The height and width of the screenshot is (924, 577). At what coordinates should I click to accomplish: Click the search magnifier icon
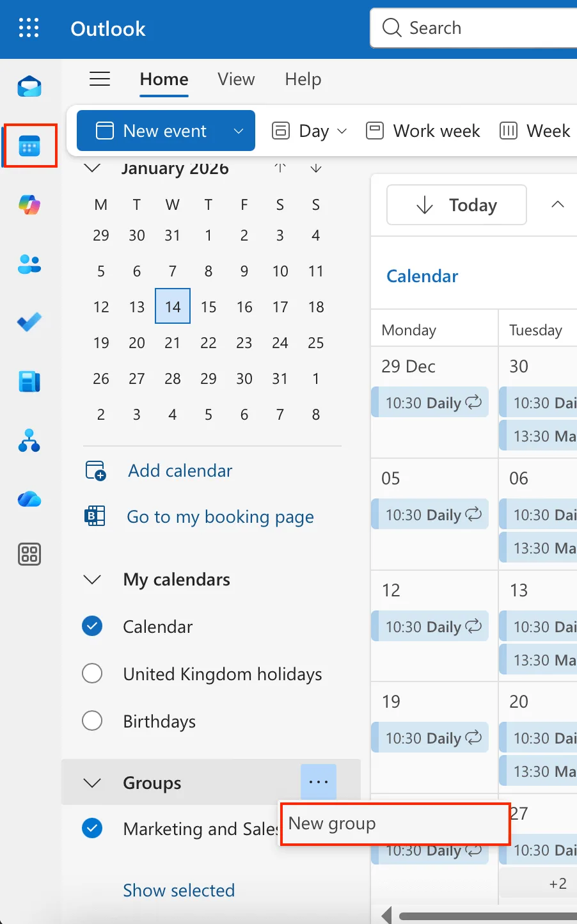[391, 28]
